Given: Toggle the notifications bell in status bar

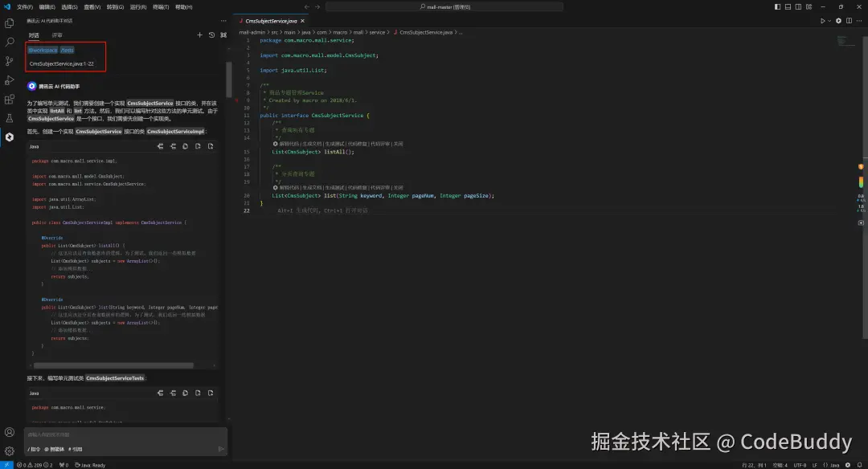Looking at the screenshot, I should pos(859,464).
